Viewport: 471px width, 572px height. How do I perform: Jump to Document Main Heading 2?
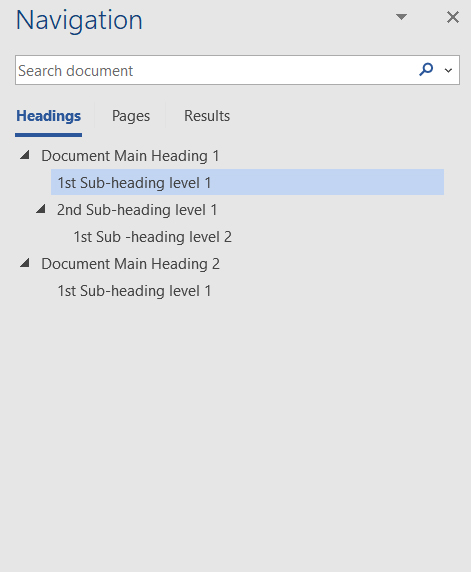[x=130, y=264]
